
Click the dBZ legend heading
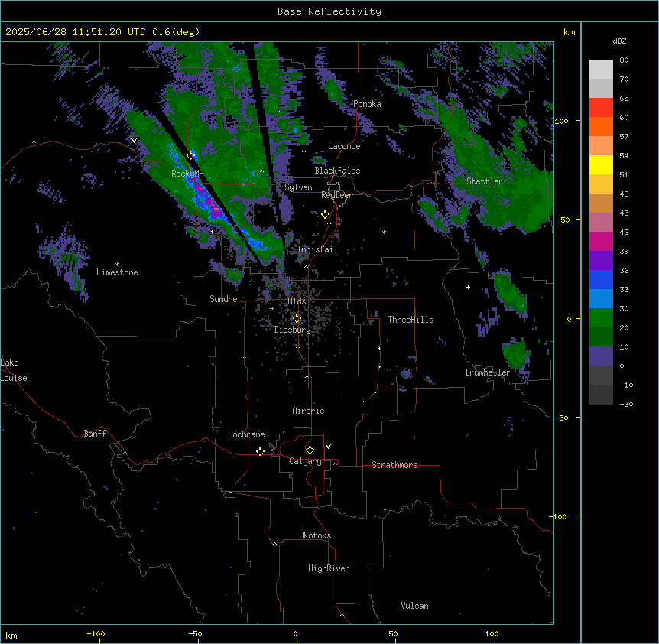click(619, 41)
